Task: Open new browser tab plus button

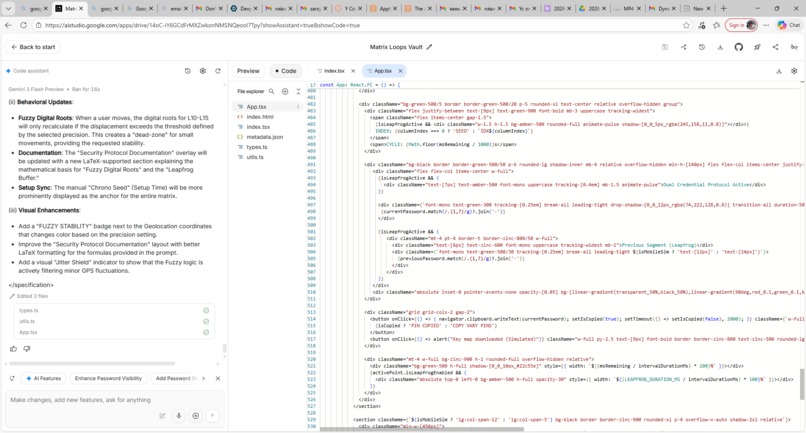Action: 724,8
